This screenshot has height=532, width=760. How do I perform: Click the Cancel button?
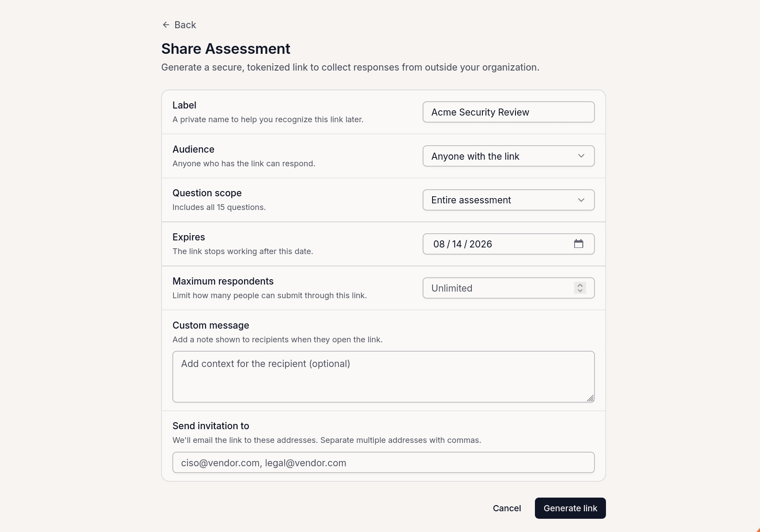[507, 508]
